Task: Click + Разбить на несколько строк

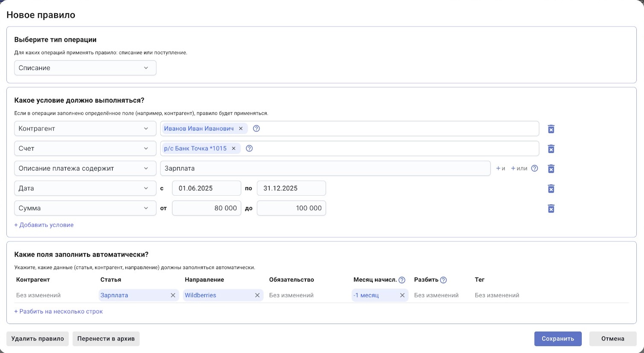Action: [58, 311]
